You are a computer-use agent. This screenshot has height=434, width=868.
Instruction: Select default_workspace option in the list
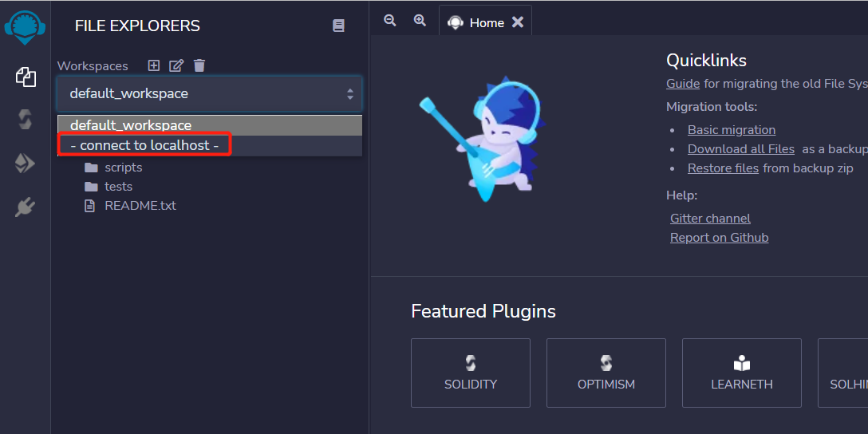point(210,126)
